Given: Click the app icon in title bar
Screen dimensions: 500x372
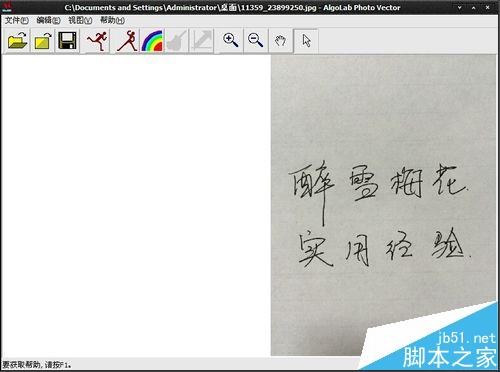Looking at the screenshot, I should click(x=7, y=7).
